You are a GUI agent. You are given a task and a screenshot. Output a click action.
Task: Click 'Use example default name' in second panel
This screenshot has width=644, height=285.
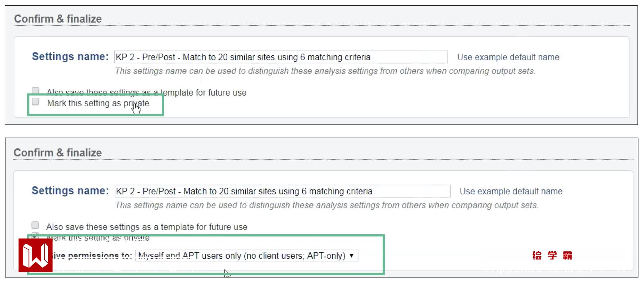coord(511,191)
